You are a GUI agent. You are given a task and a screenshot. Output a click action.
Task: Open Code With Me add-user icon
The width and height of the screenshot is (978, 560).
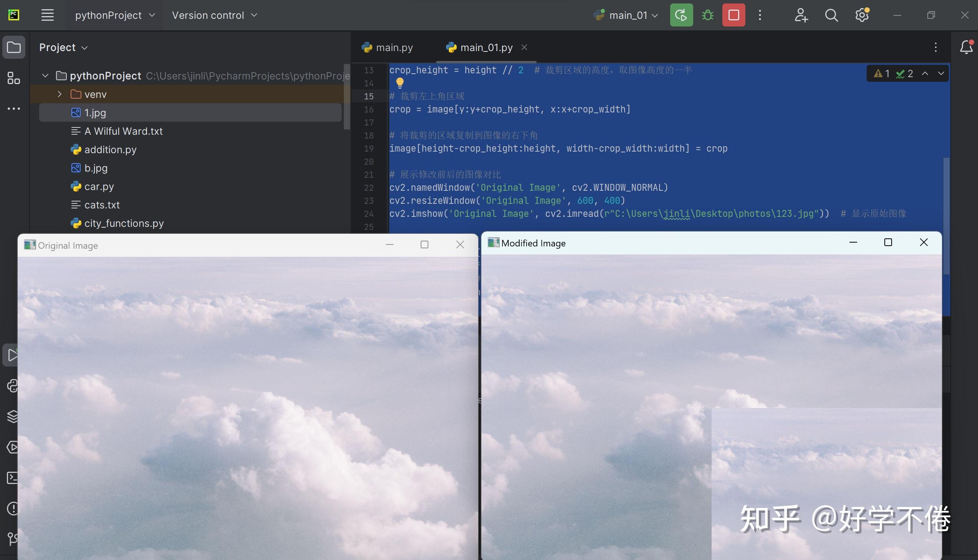[801, 15]
